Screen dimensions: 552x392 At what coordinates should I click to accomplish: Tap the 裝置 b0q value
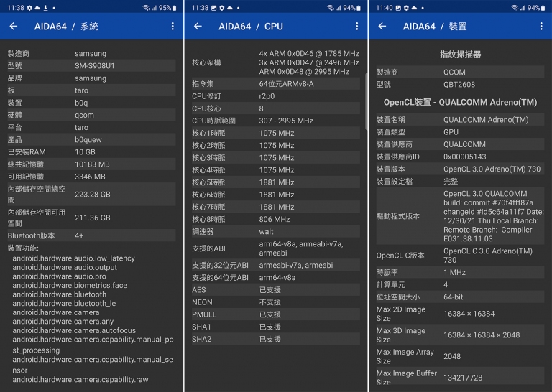pos(81,103)
